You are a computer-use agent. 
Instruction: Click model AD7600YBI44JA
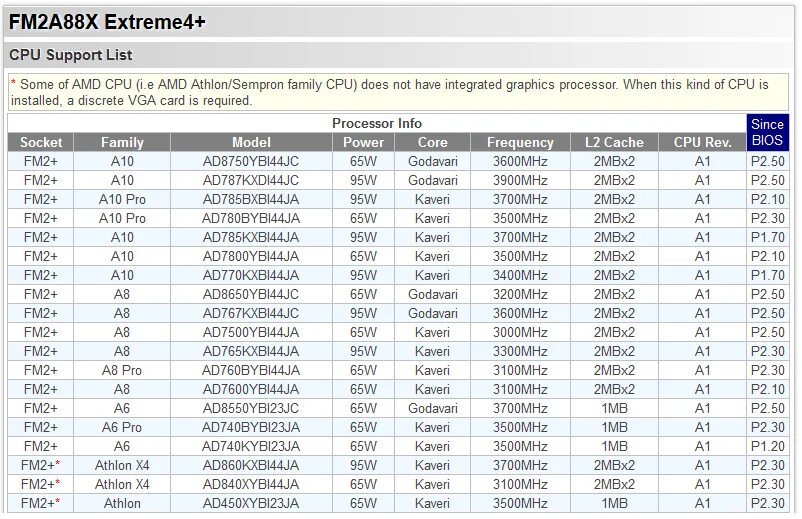[x=251, y=389]
